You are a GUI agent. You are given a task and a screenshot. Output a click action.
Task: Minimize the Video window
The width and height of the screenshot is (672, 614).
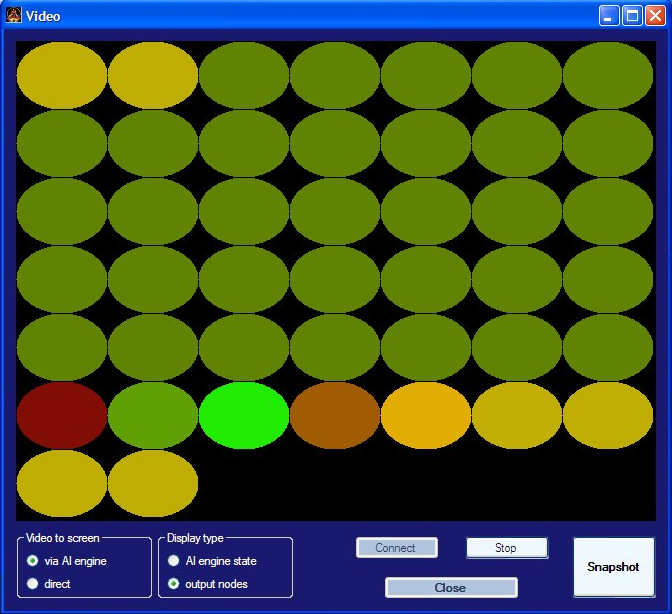click(609, 16)
